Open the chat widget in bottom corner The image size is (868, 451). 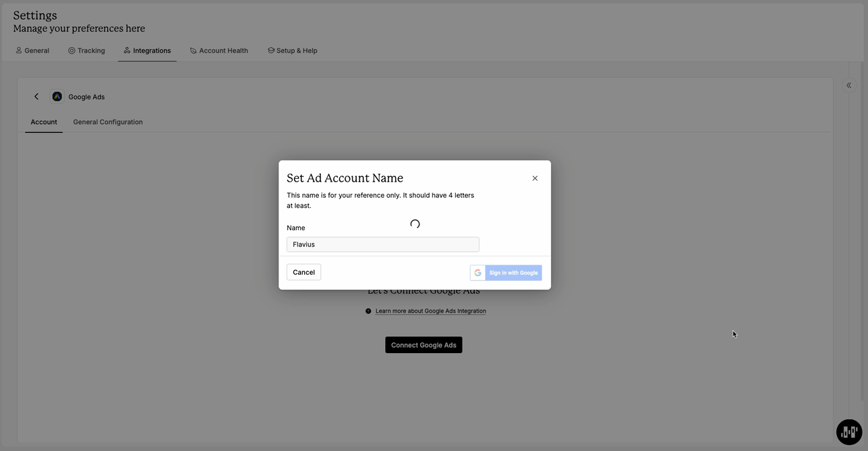pyautogui.click(x=848, y=432)
